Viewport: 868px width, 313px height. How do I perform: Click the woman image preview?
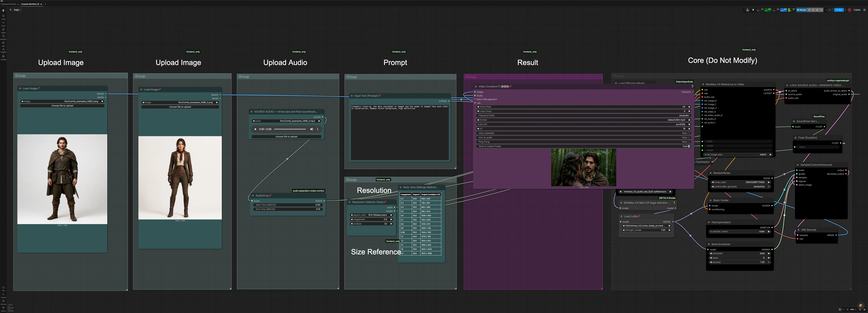[180, 178]
